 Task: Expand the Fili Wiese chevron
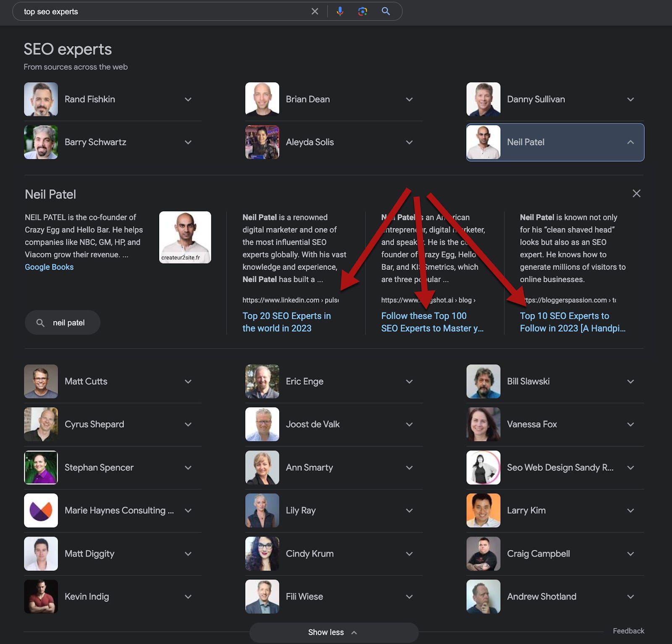409,597
